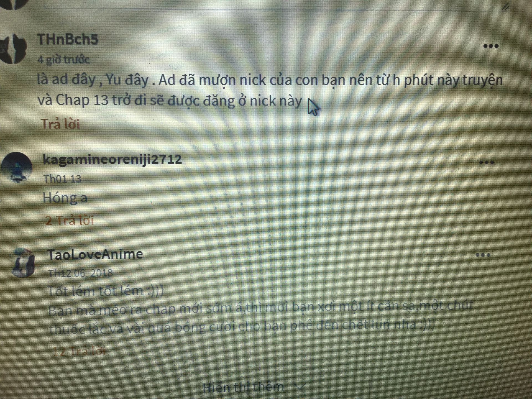Open TaoLoveAnime username profile link

point(95,254)
